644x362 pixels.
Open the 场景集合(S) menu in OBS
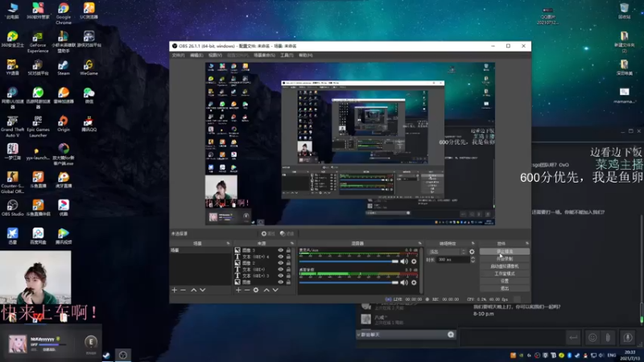(x=264, y=55)
